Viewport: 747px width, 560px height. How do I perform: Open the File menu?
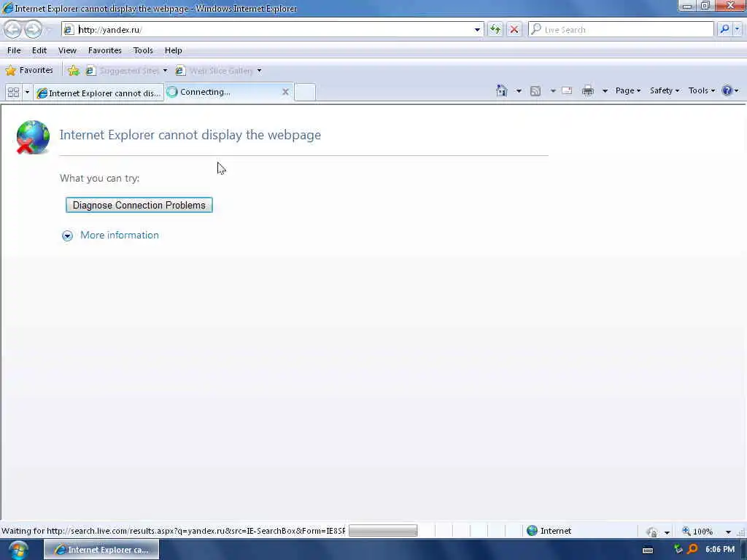(14, 50)
